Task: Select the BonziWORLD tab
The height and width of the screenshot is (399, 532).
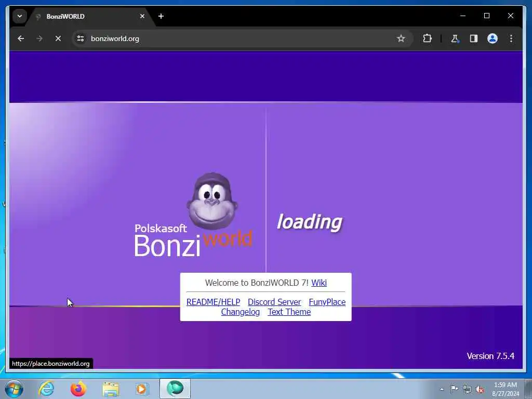Action: pos(90,16)
